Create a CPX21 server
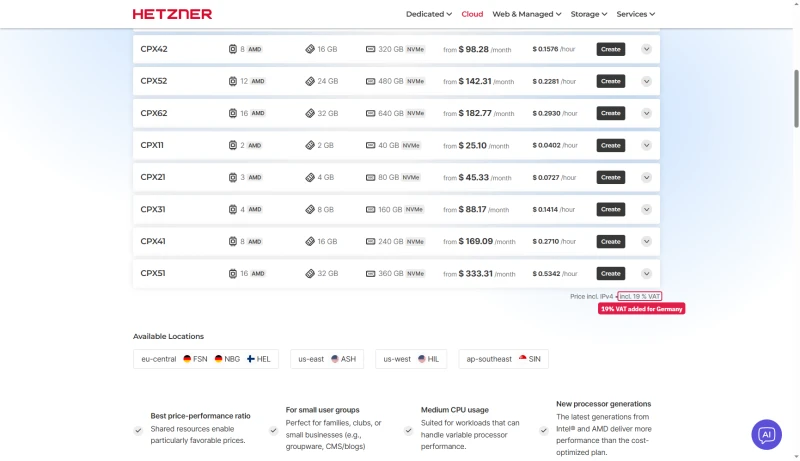 (x=611, y=177)
